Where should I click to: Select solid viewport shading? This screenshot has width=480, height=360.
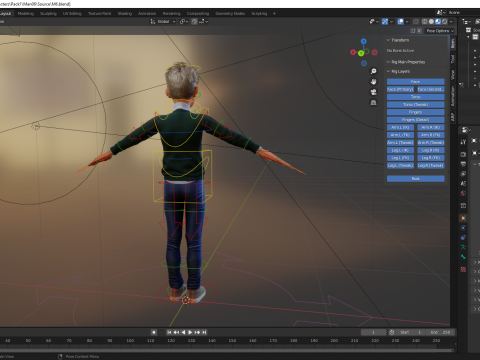[431, 22]
